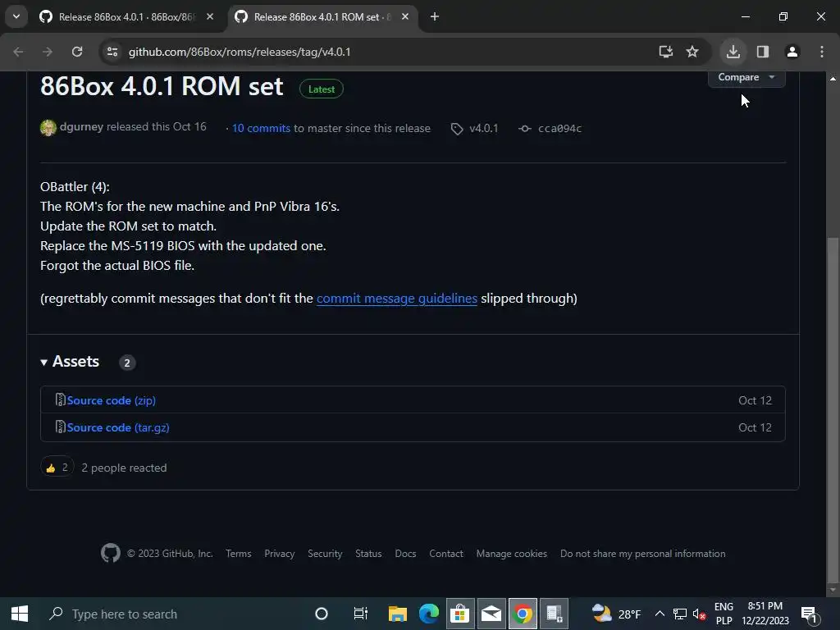Screen dimensions: 840x630
Task: Reload the current page
Action: pos(77,52)
